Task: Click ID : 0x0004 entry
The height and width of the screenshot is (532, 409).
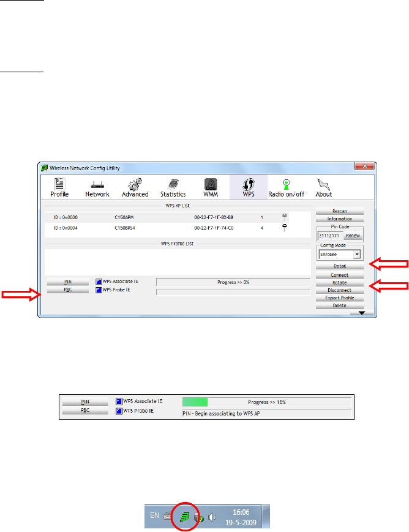Action: 65,228
